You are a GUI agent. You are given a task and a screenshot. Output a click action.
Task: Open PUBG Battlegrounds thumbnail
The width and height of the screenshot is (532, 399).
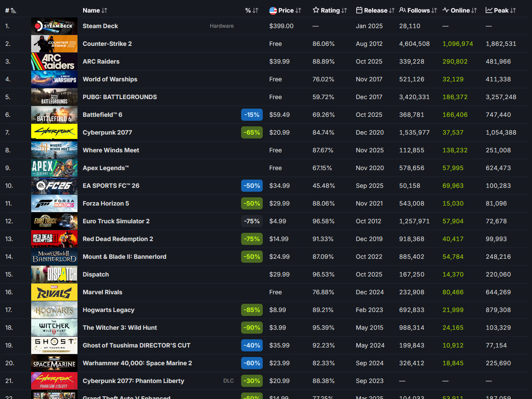pos(54,97)
